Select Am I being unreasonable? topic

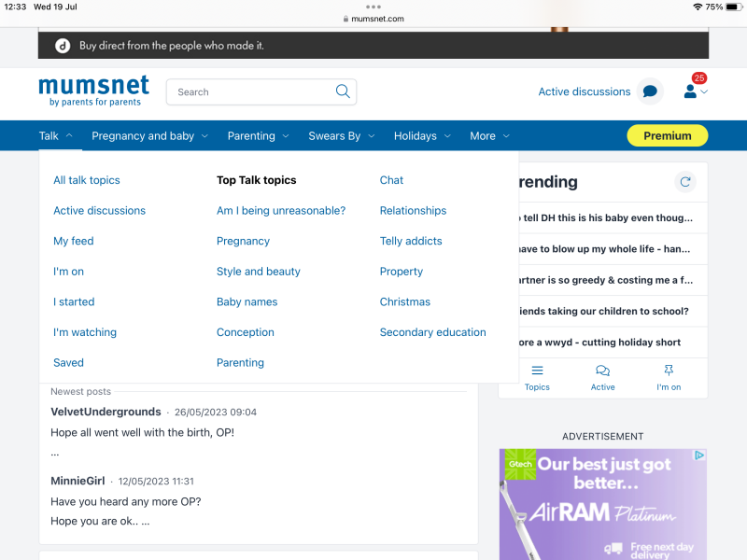click(x=281, y=211)
